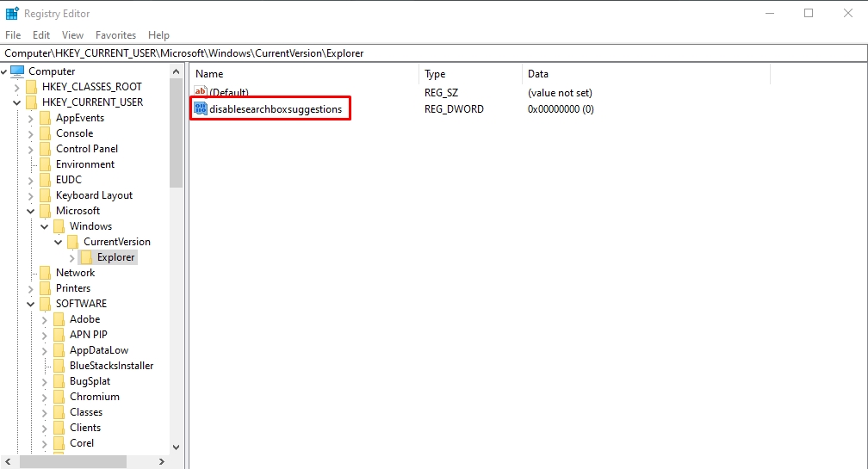Select the HKEY_CURRENT_USER folder icon
Screen dimensions: 868x469
(x=32, y=102)
